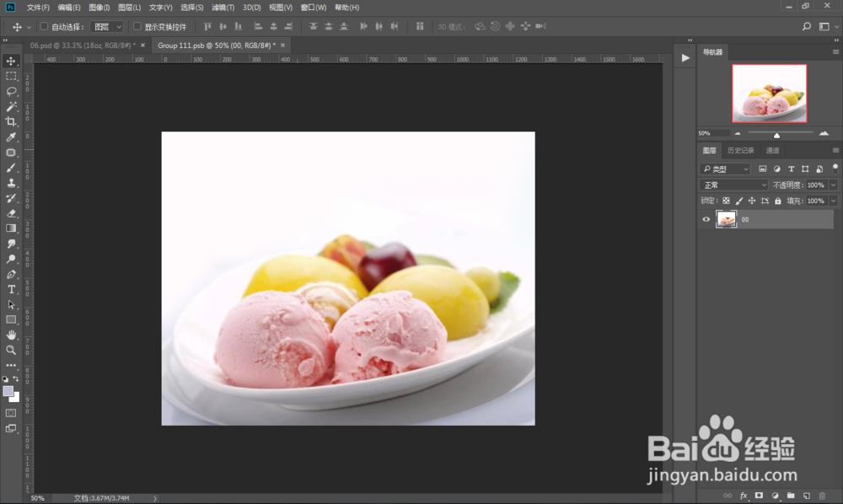
Task: Open the layer filter type (类型) dropdown
Action: click(x=724, y=169)
